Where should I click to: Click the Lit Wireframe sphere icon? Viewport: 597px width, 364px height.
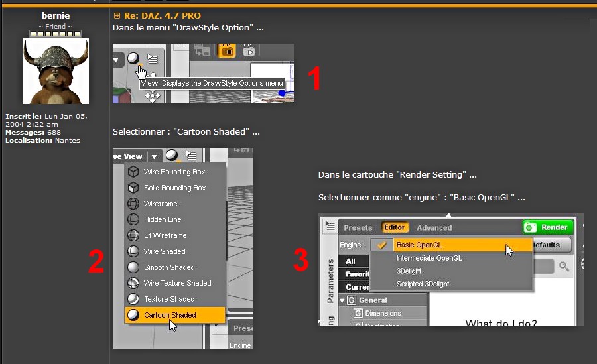coord(133,235)
